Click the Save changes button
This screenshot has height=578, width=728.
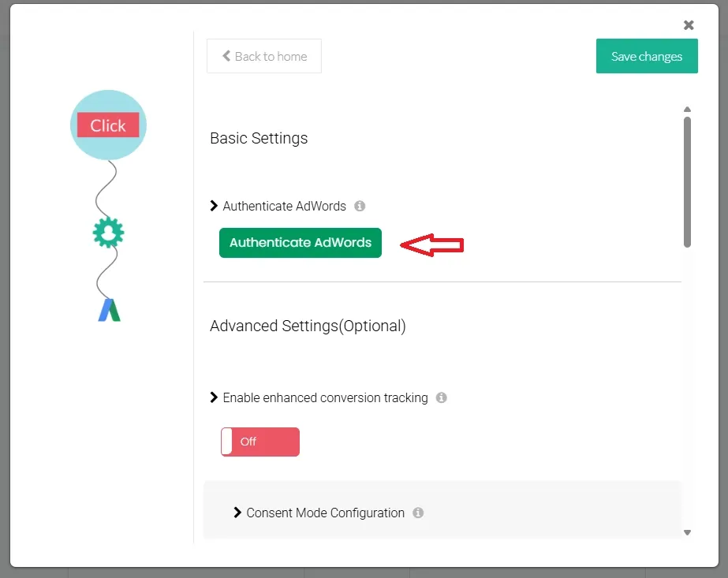(647, 56)
